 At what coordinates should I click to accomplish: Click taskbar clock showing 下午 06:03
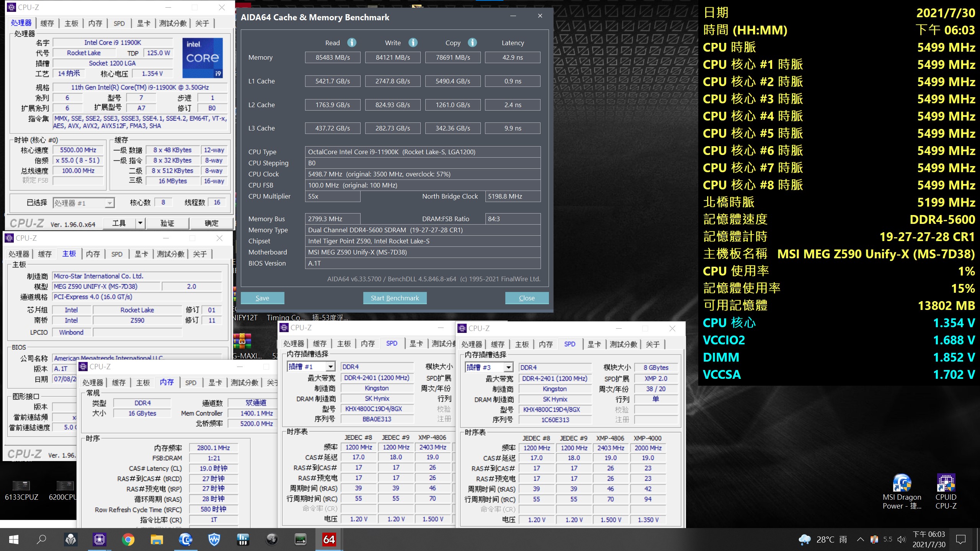[x=929, y=540]
